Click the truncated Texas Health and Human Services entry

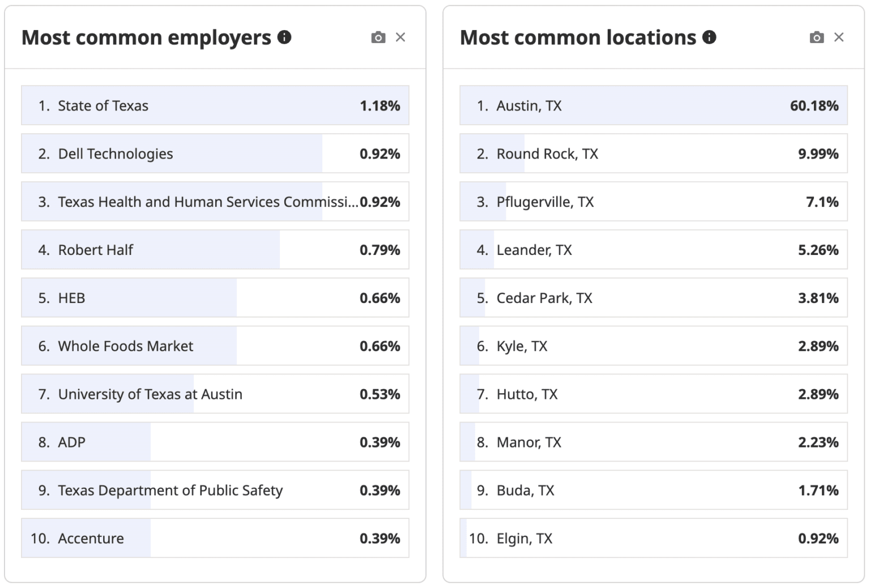coord(215,202)
